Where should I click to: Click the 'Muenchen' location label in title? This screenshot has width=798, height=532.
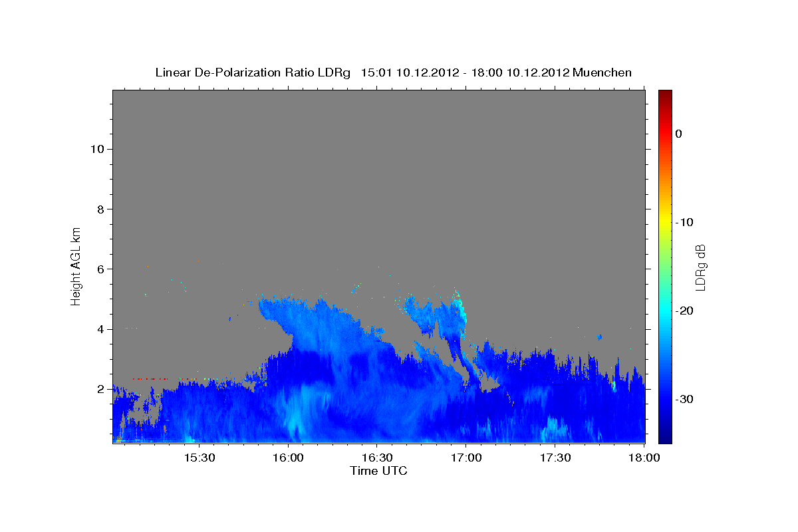[602, 72]
